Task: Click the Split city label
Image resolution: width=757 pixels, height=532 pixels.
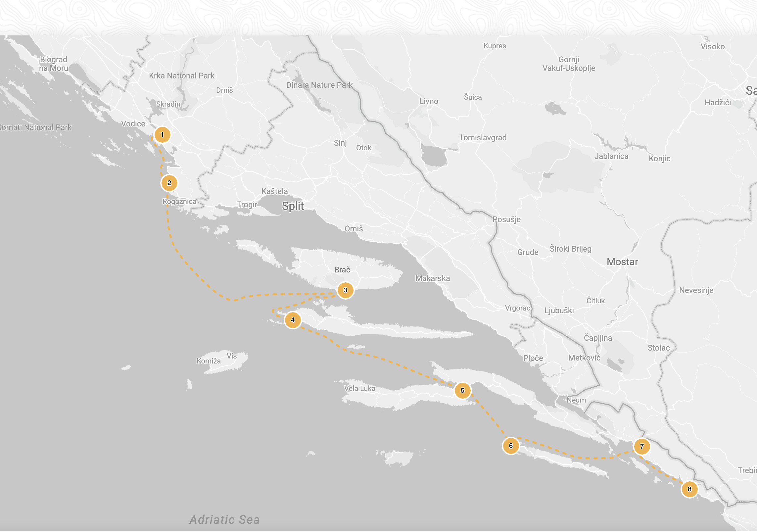Action: pyautogui.click(x=293, y=206)
